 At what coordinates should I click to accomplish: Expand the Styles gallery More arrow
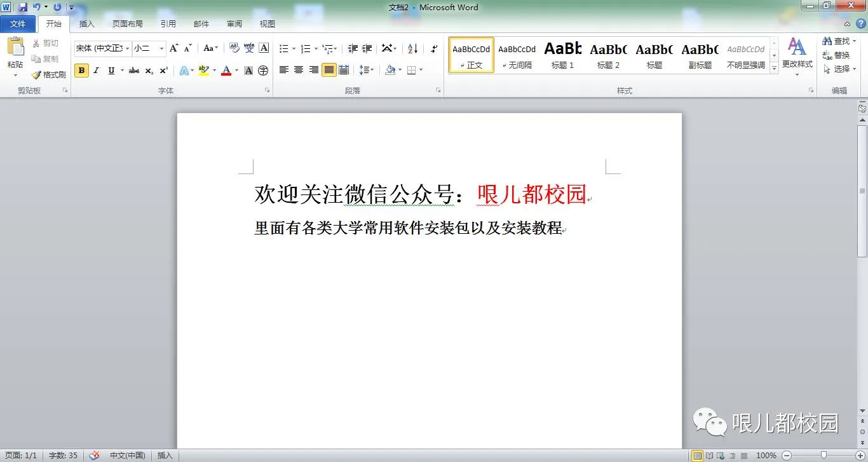pos(774,69)
